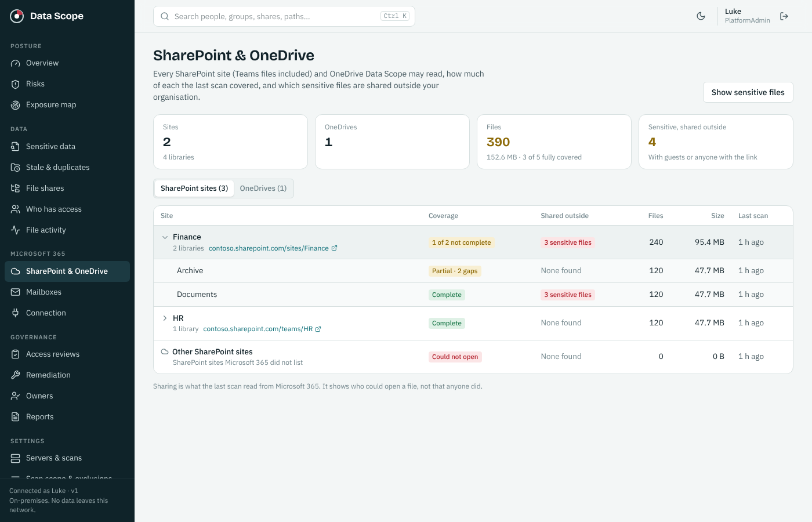Open SharePoint & OneDrive in the sidebar

point(67,271)
